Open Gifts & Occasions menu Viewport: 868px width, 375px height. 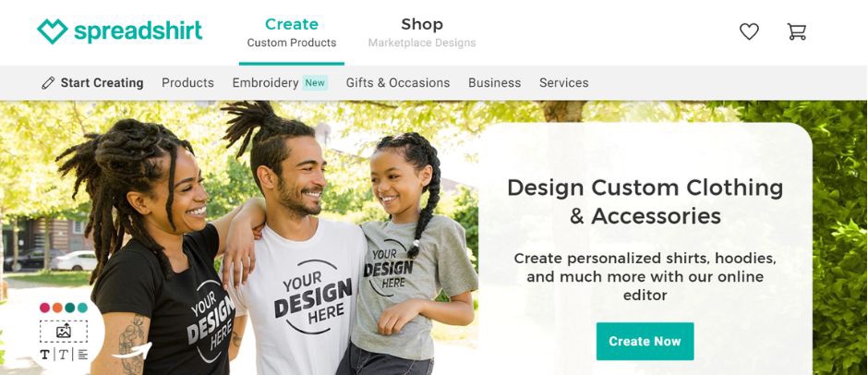tap(398, 83)
